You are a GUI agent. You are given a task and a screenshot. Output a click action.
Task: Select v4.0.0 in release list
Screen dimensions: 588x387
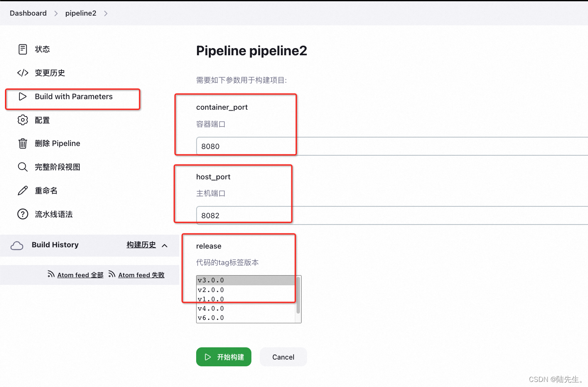[246, 309]
